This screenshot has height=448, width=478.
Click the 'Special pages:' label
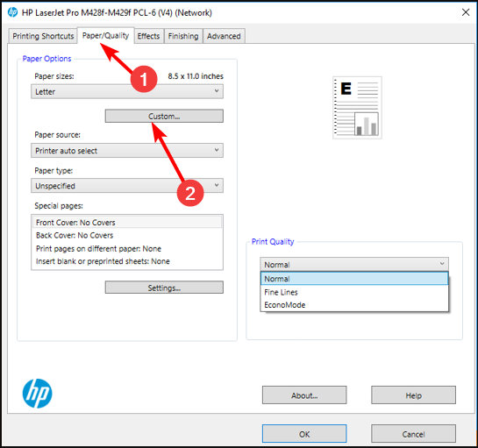[x=59, y=206]
